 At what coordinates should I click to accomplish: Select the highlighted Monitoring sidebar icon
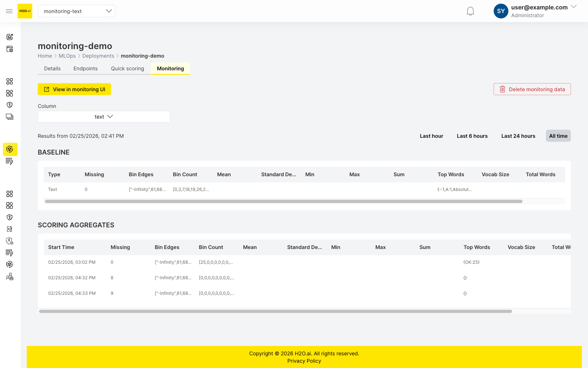[9, 149]
